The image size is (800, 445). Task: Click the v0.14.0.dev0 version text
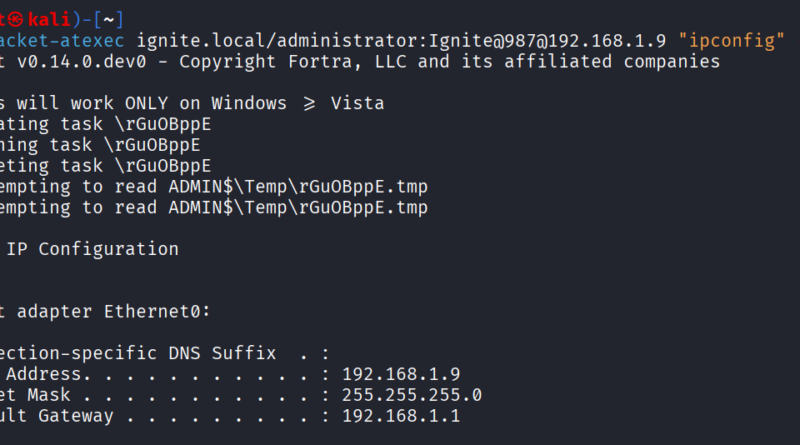(x=82, y=62)
